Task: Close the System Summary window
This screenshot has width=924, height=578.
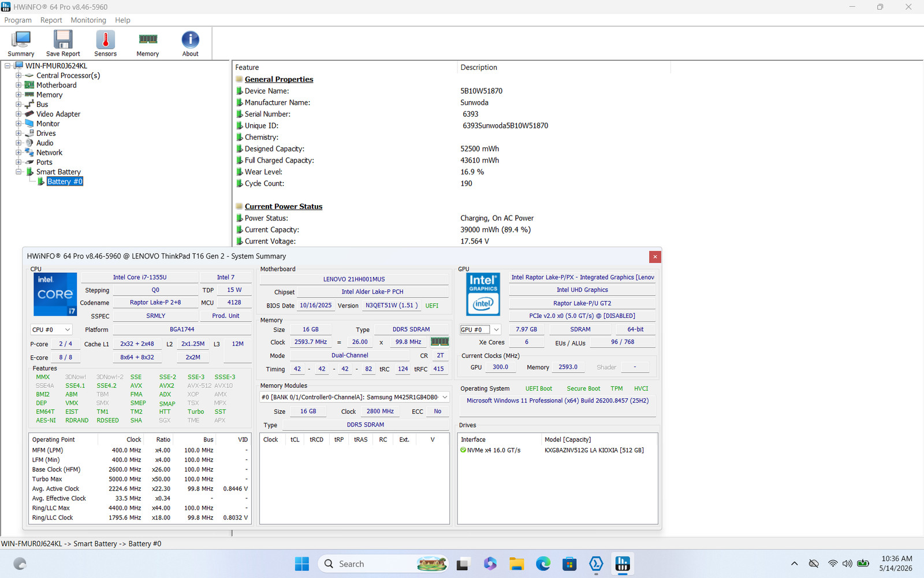Action: click(655, 257)
